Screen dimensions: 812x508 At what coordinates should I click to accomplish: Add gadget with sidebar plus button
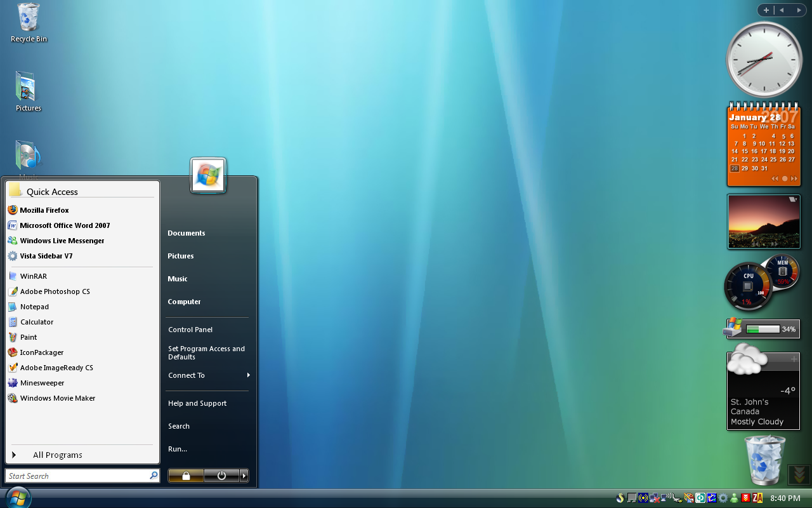[766, 10]
